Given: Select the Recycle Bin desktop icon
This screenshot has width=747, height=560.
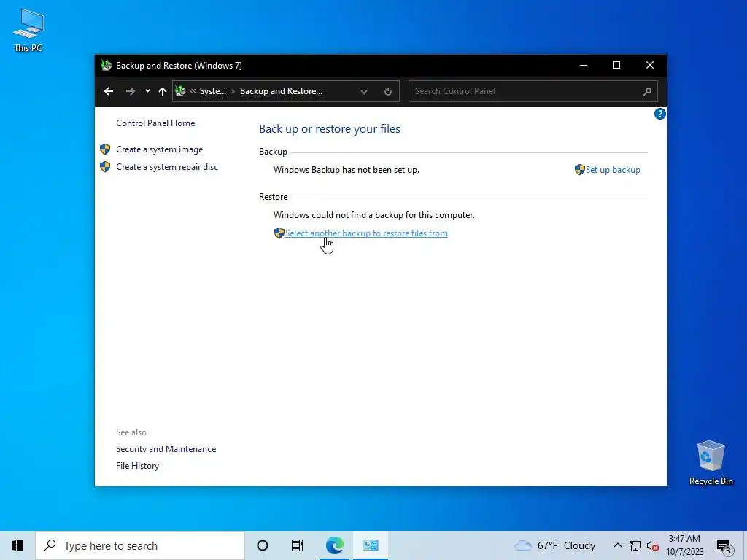Looking at the screenshot, I should click(x=711, y=462).
